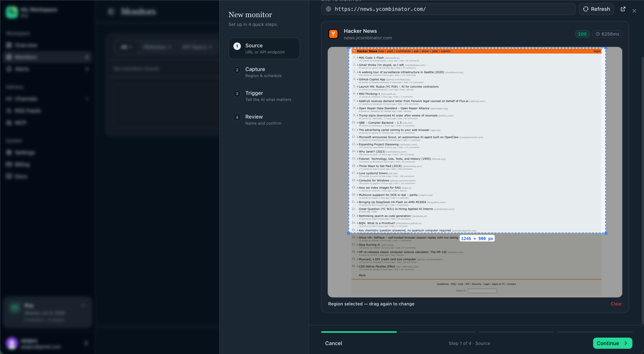Viewport: 644px width, 354px height.
Task: Click the 'More' link under the story list
Action: (x=362, y=275)
